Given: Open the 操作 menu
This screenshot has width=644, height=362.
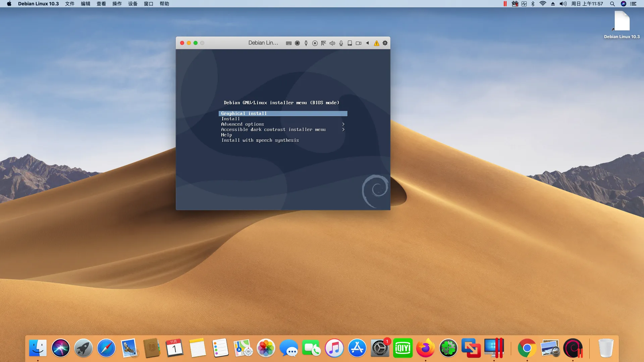Looking at the screenshot, I should 117,4.
